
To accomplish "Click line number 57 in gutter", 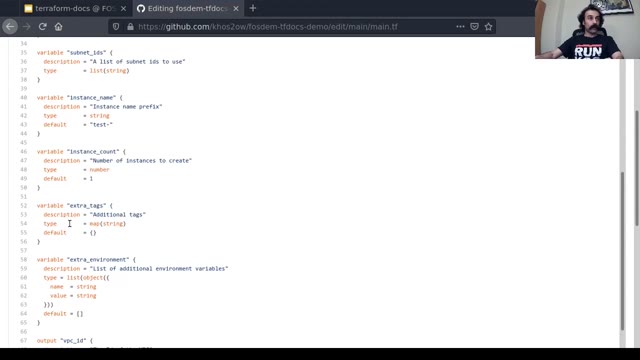I will pyautogui.click(x=24, y=250).
